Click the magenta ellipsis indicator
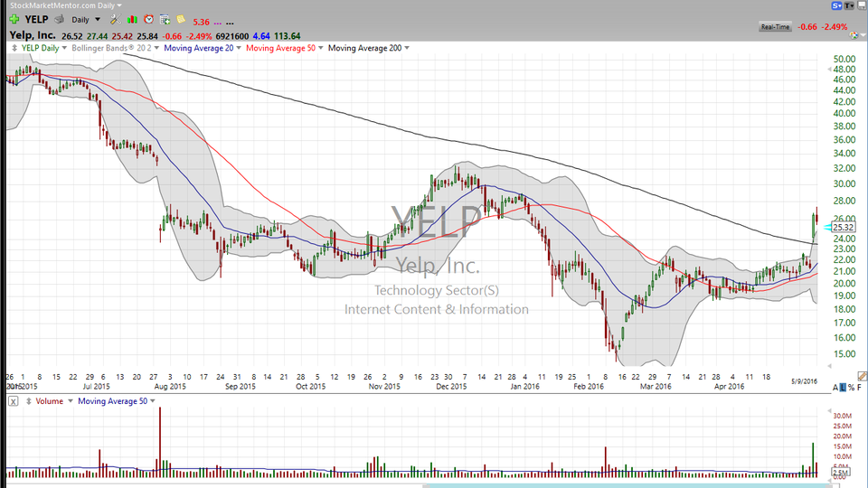The width and height of the screenshot is (868, 488). pyautogui.click(x=218, y=22)
